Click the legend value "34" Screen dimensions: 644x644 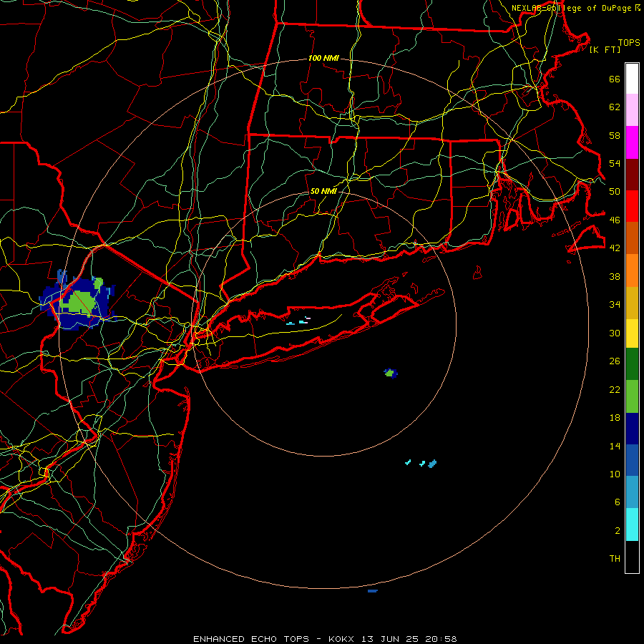615,304
